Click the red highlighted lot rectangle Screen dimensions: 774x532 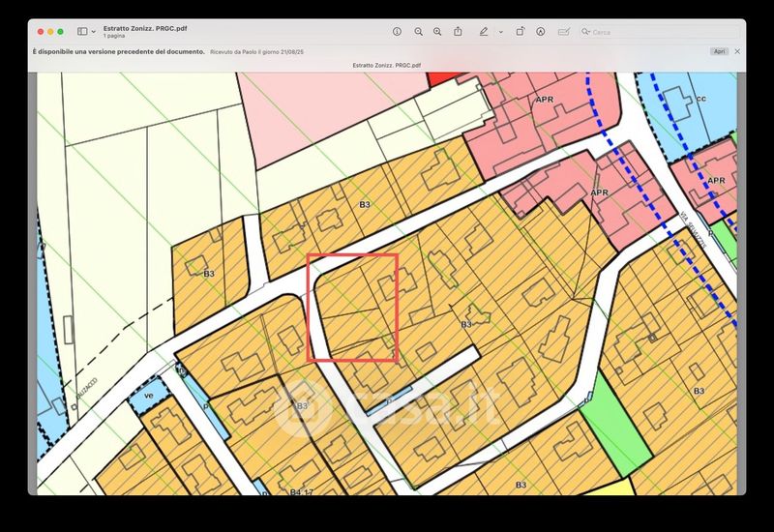point(352,308)
